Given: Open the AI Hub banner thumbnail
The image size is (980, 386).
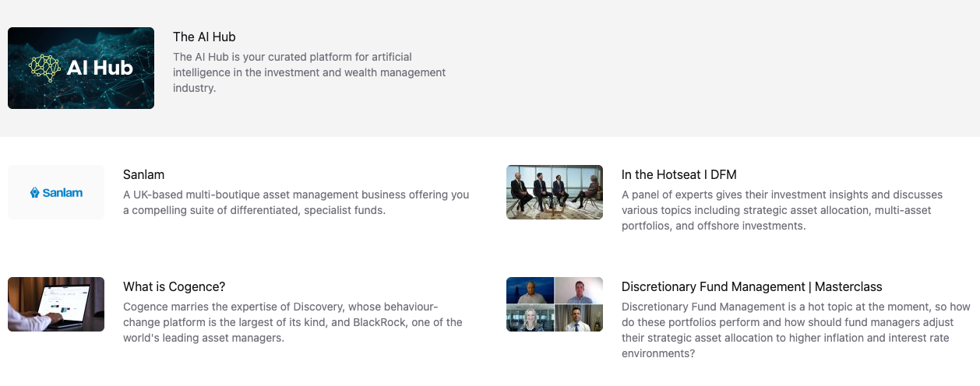Looking at the screenshot, I should pyautogui.click(x=81, y=68).
